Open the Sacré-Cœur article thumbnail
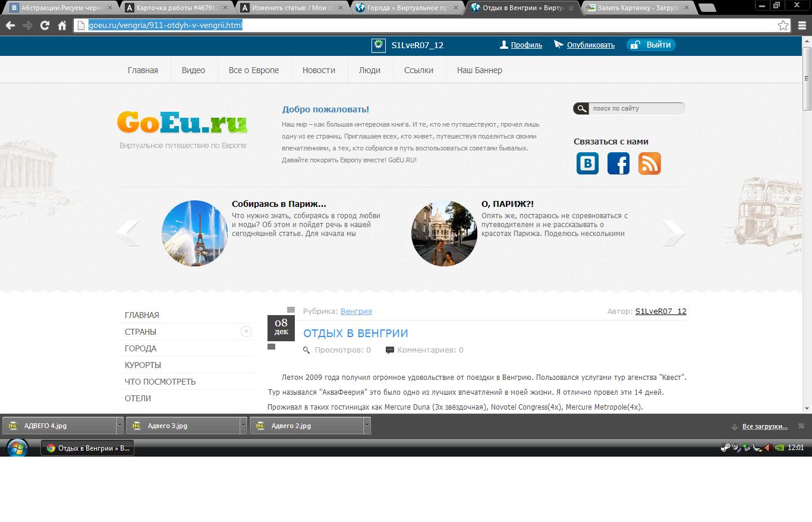This screenshot has width=812, height=522. (x=444, y=233)
